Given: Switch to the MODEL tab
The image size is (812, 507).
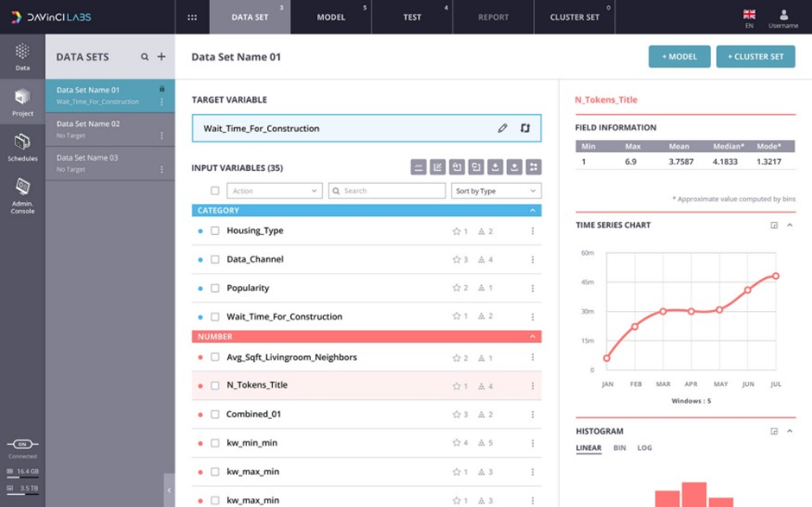Looking at the screenshot, I should click(331, 17).
